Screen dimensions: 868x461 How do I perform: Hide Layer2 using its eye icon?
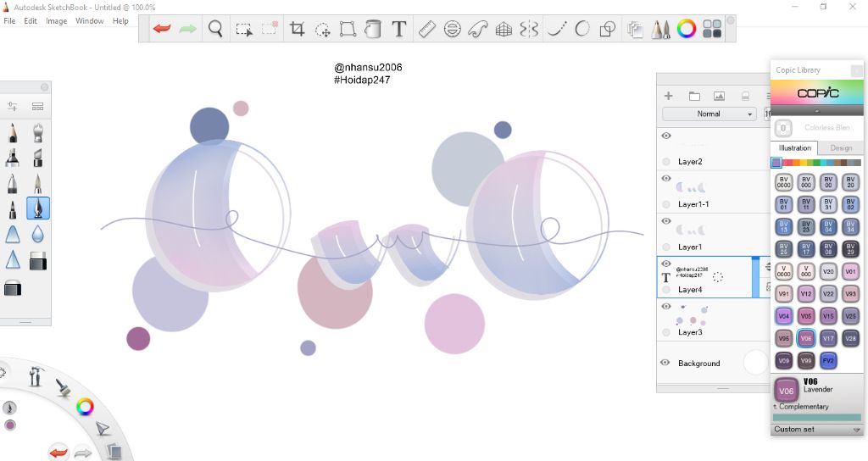coord(666,136)
